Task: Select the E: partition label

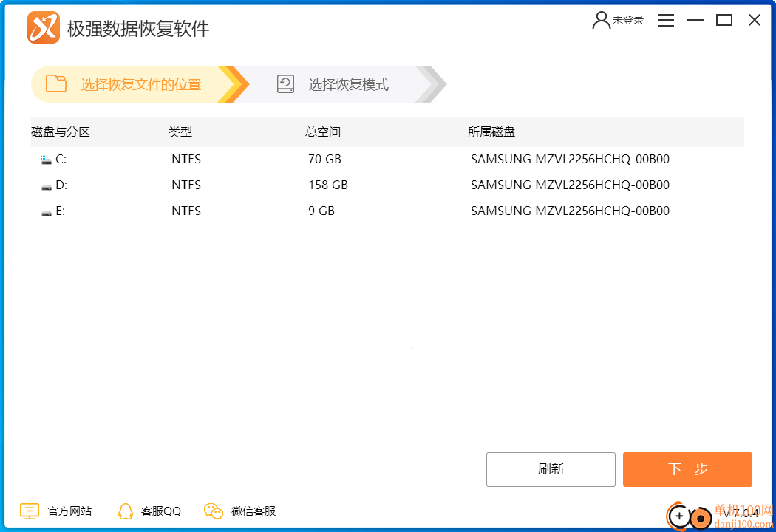Action: (60, 211)
